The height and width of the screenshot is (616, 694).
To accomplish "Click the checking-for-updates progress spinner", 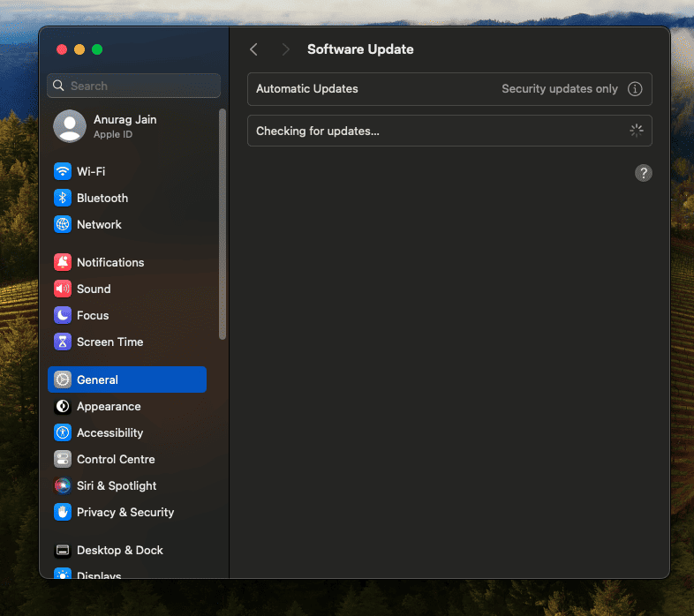I will [637, 131].
